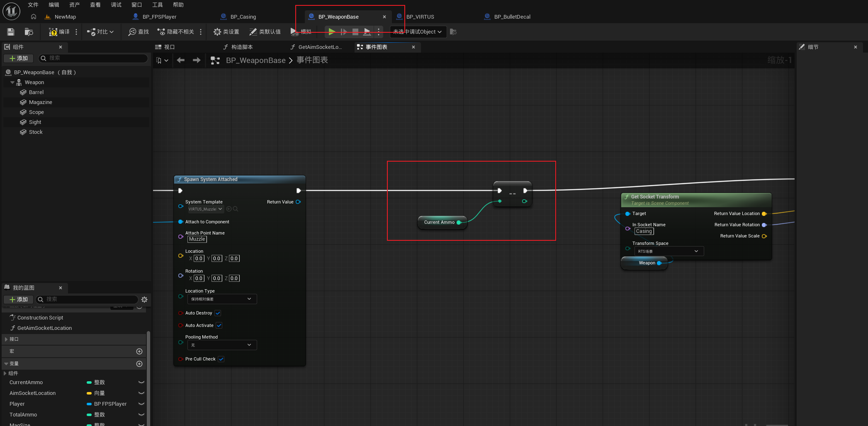Viewport: 868px width, 426px height.
Task: Open the 编辑 (Edit) menu
Action: coord(54,5)
